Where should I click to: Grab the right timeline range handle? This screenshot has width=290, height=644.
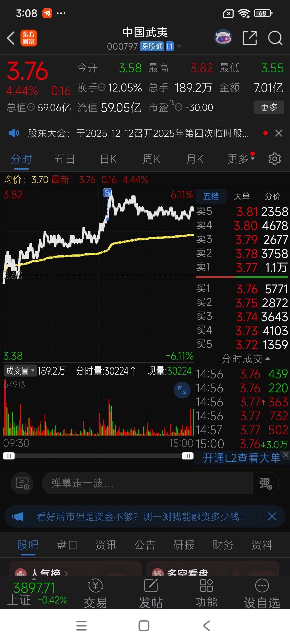(x=188, y=456)
